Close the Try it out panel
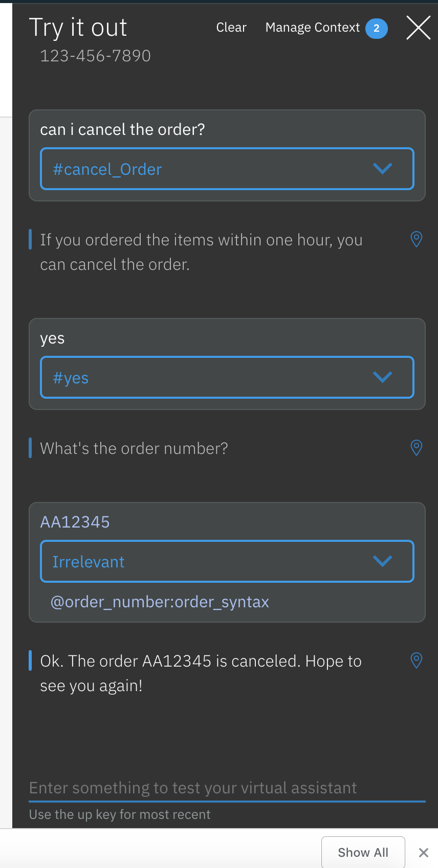This screenshot has width=438, height=868. tap(419, 27)
